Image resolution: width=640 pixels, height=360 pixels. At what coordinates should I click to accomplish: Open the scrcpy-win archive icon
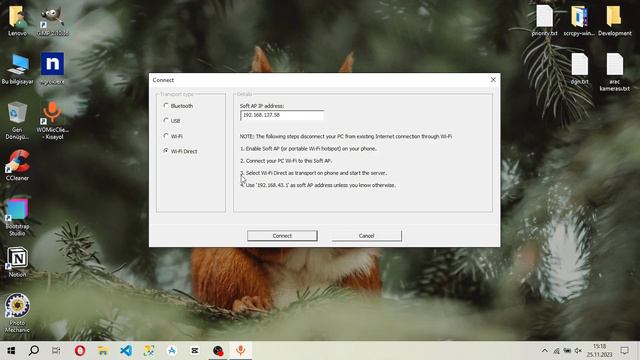(579, 20)
